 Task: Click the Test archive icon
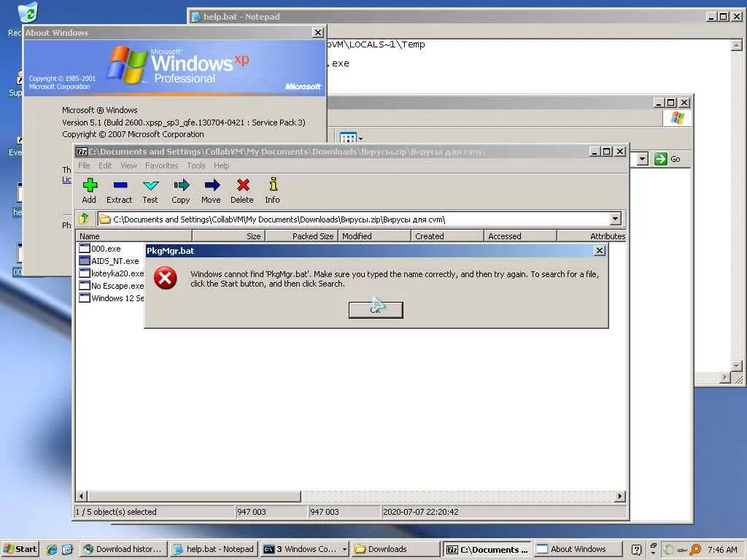tap(150, 190)
